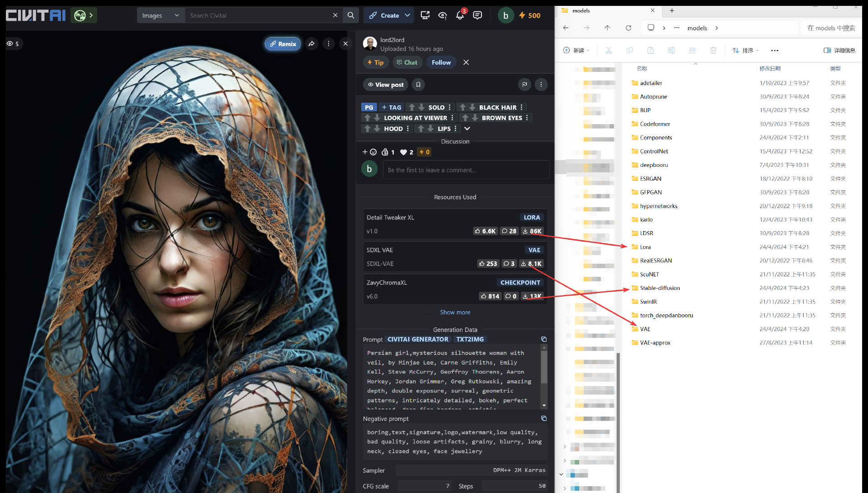This screenshot has height=493, width=868.
Task: Click breadcrumb chevron after models
Action: (717, 28)
